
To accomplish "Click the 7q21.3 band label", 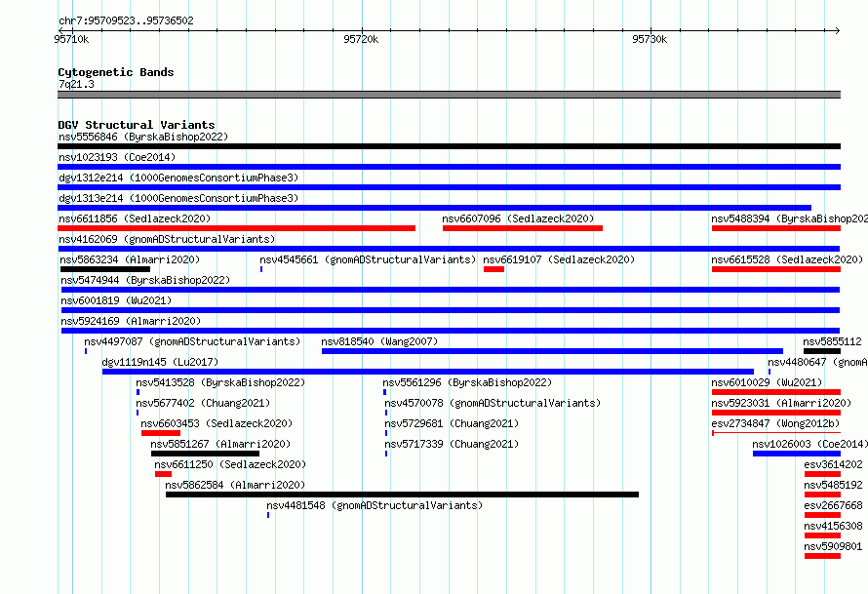I will 76,84.
